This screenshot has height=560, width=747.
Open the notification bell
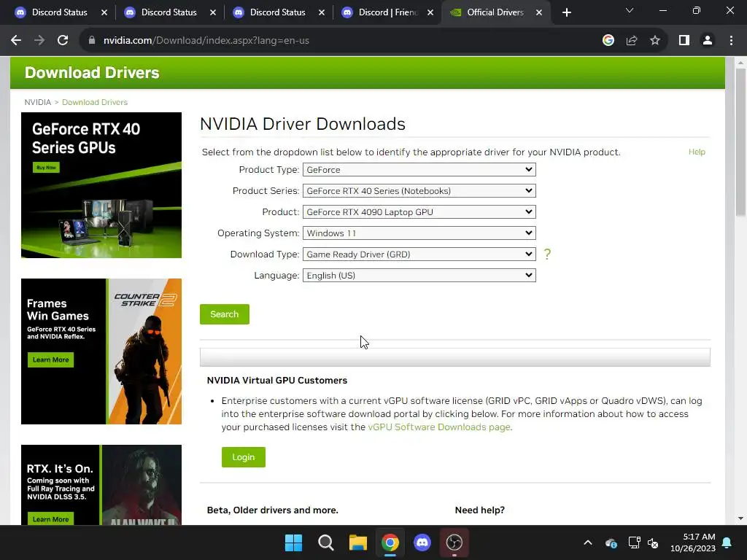click(x=727, y=542)
